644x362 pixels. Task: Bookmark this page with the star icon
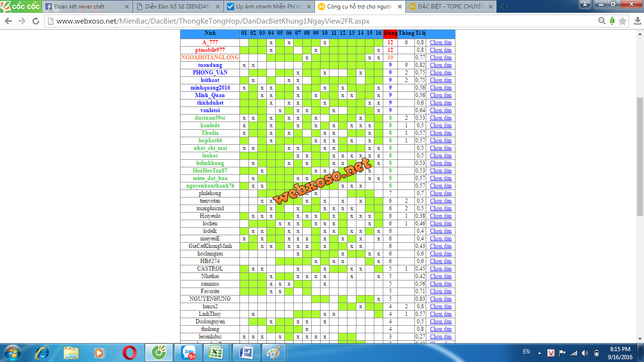622,21
